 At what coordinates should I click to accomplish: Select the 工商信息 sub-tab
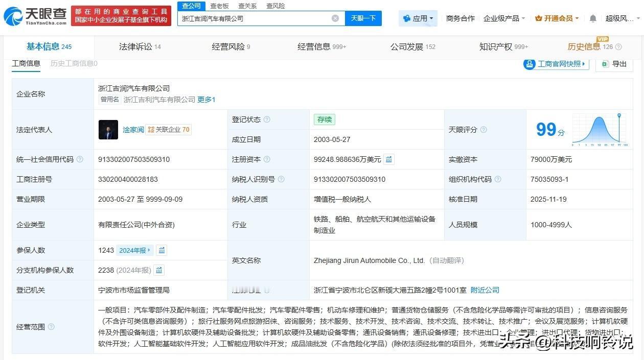26,63
